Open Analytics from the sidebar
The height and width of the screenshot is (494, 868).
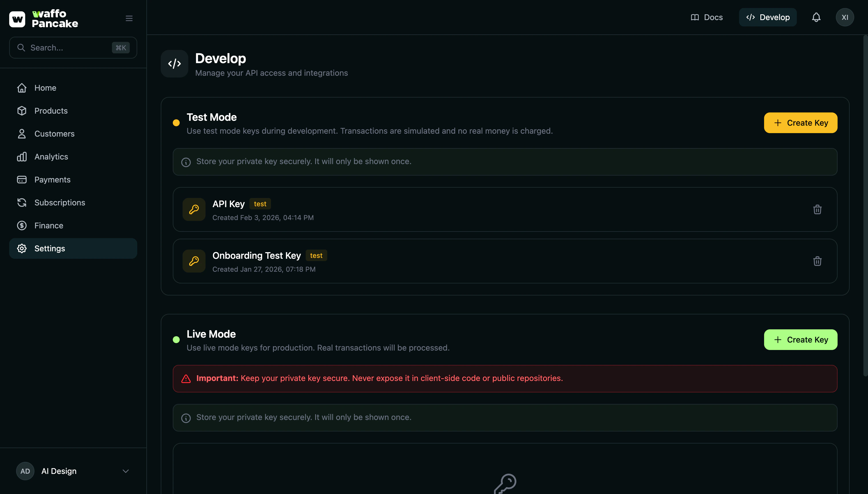(x=51, y=156)
